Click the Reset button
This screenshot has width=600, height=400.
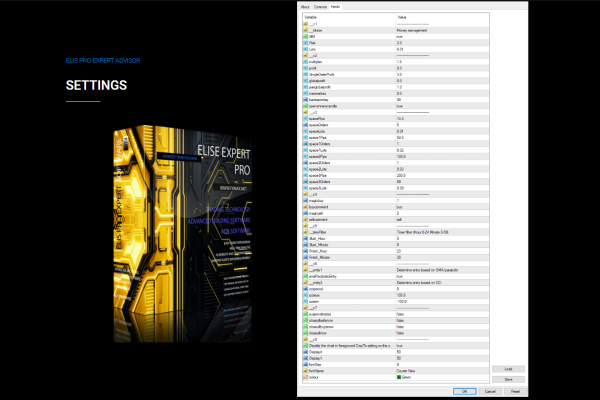click(515, 392)
